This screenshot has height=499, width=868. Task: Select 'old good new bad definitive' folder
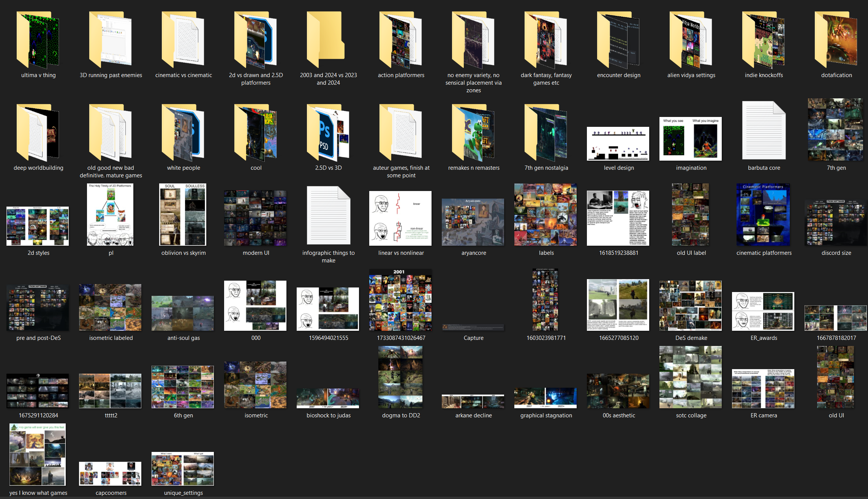(111, 132)
